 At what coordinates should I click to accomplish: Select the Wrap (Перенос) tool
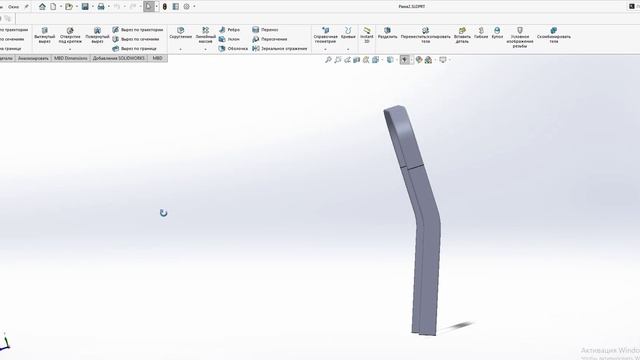pyautogui.click(x=265, y=30)
